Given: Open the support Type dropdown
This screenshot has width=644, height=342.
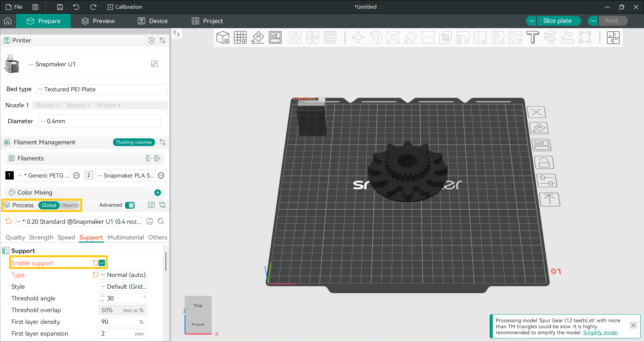Looking at the screenshot, I should pos(123,275).
